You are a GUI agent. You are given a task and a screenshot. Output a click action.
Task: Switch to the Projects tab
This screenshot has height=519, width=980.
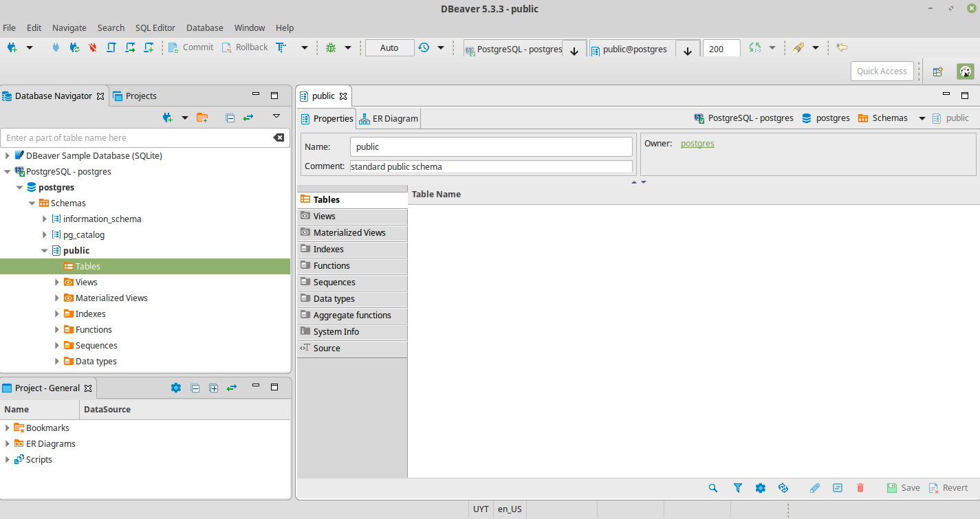(x=135, y=96)
